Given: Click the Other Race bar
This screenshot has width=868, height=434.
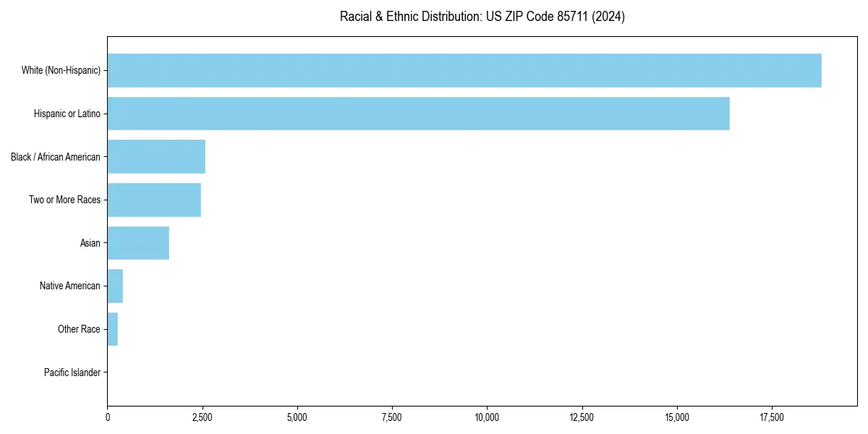Looking at the screenshot, I should 111,328.
